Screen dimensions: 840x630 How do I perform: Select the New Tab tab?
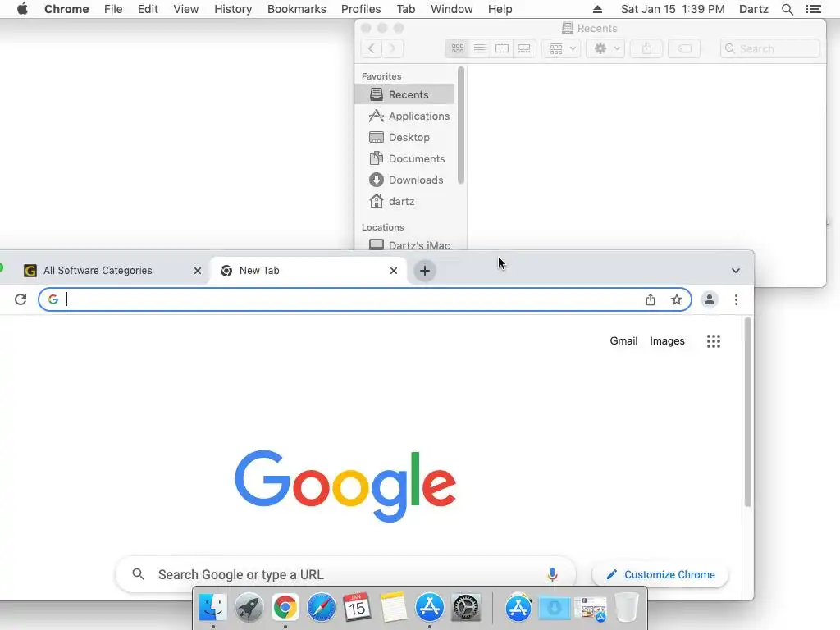(308, 271)
